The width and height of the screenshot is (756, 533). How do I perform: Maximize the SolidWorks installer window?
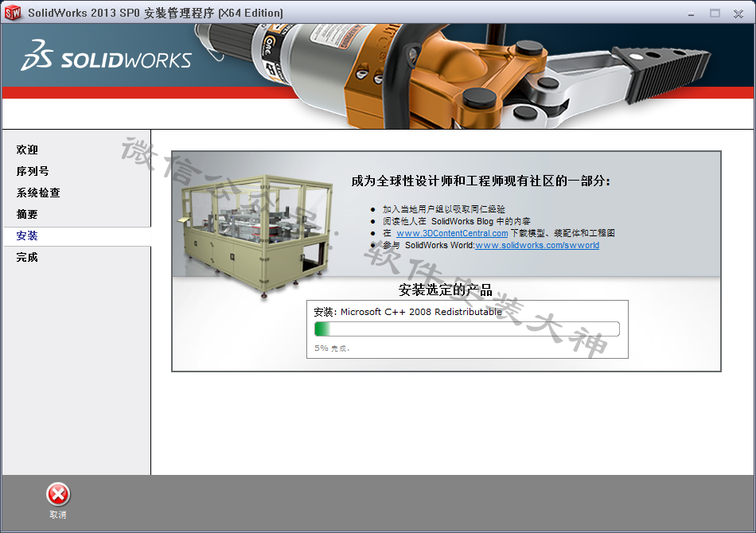click(x=715, y=14)
